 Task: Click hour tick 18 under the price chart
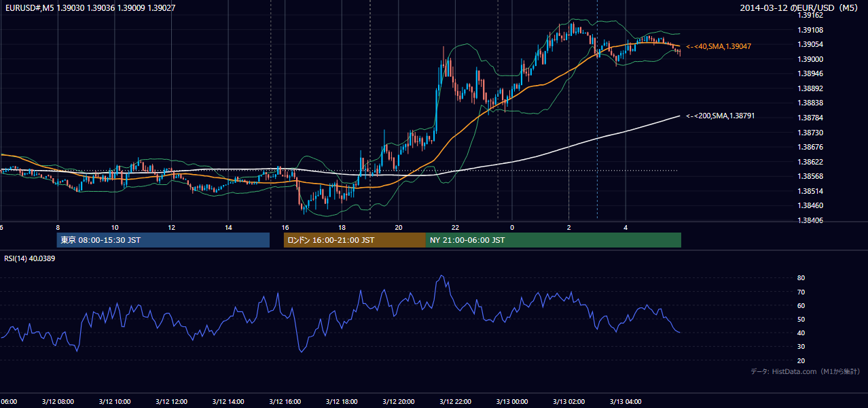pos(342,227)
